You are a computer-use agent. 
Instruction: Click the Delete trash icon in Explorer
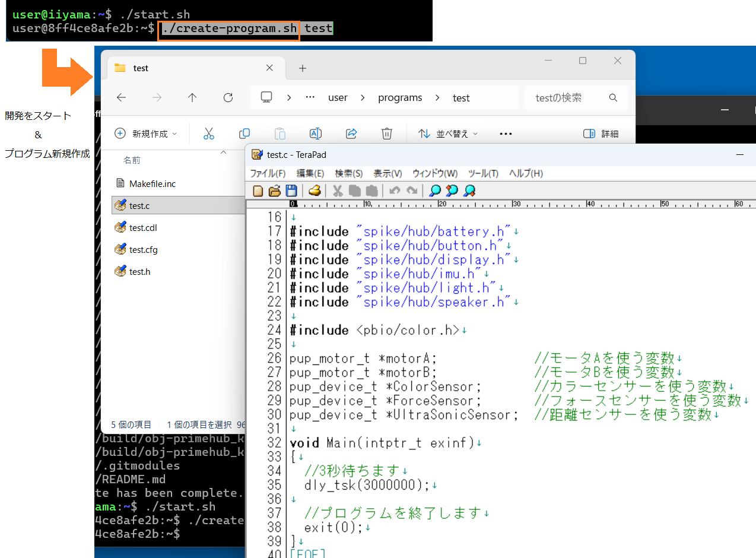(x=387, y=134)
